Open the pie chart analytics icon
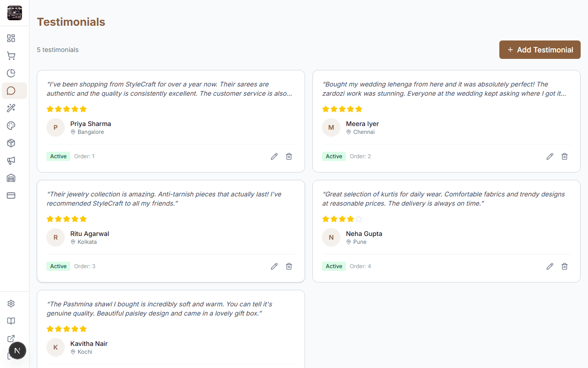The width and height of the screenshot is (588, 368). click(x=11, y=73)
